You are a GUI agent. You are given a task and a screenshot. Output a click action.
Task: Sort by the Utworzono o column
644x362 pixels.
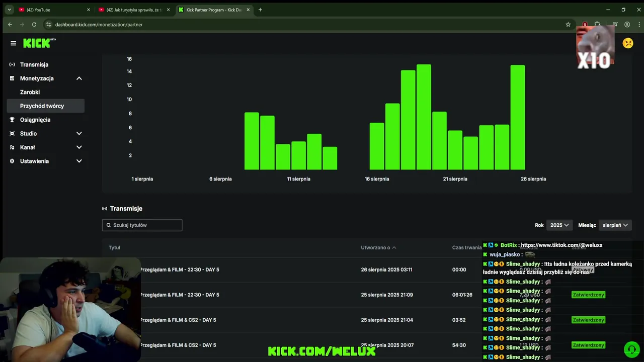(378, 247)
